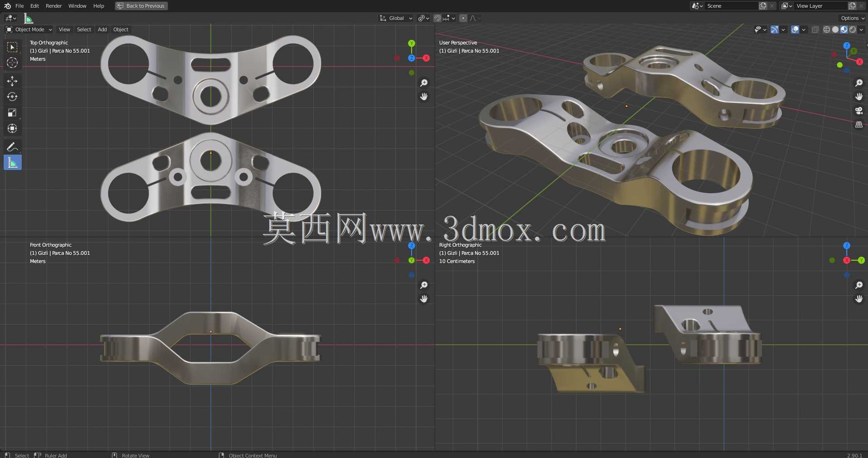The image size is (868, 458).
Task: Zoom icon in Right Orthographic viewport
Action: click(858, 285)
